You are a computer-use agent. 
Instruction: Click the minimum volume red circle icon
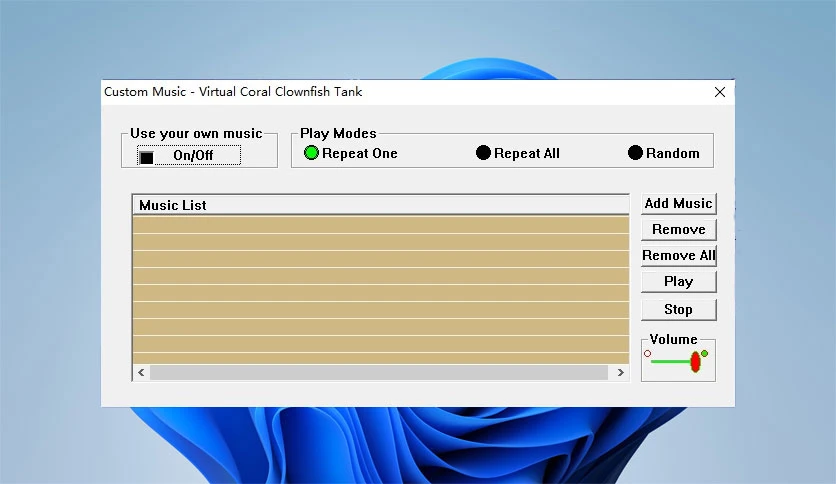point(647,353)
